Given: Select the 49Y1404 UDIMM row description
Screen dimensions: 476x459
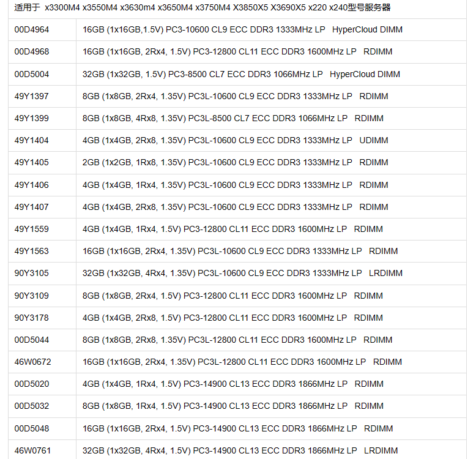Looking at the screenshot, I should [x=236, y=141].
